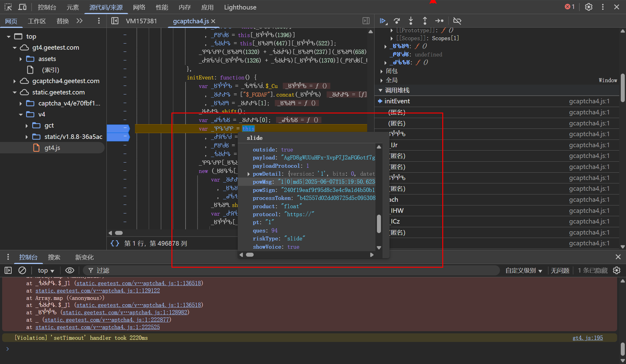This screenshot has width=626, height=364.
Task: Close the gcaptcha4.js file tab
Action: point(213,21)
